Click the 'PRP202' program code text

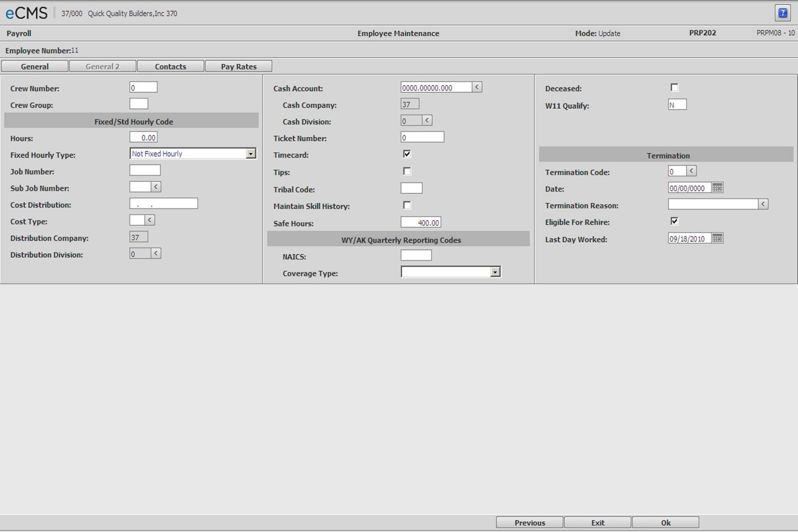(702, 33)
